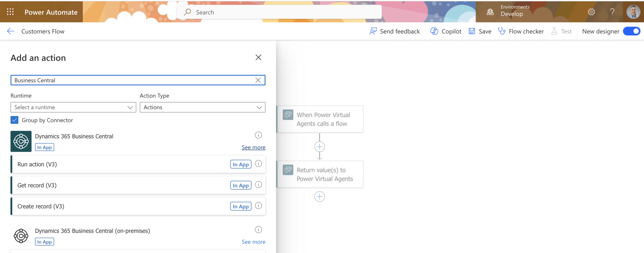Image resolution: width=644 pixels, height=253 pixels.
Task: Open the settings gear icon
Action: pos(591,12)
